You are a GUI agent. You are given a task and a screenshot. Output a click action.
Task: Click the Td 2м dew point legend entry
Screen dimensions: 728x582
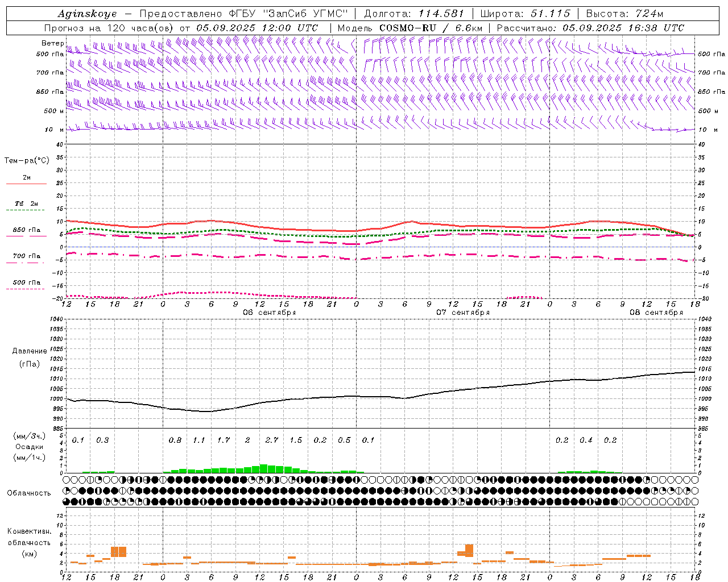point(26,203)
